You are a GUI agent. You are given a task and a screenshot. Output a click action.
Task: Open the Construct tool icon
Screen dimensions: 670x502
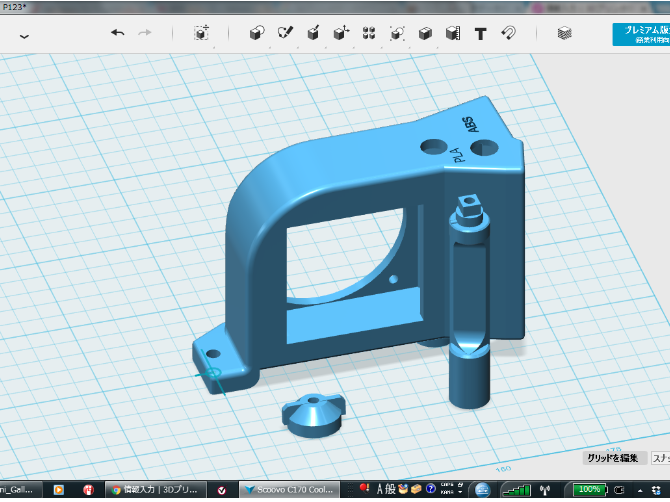click(x=313, y=33)
